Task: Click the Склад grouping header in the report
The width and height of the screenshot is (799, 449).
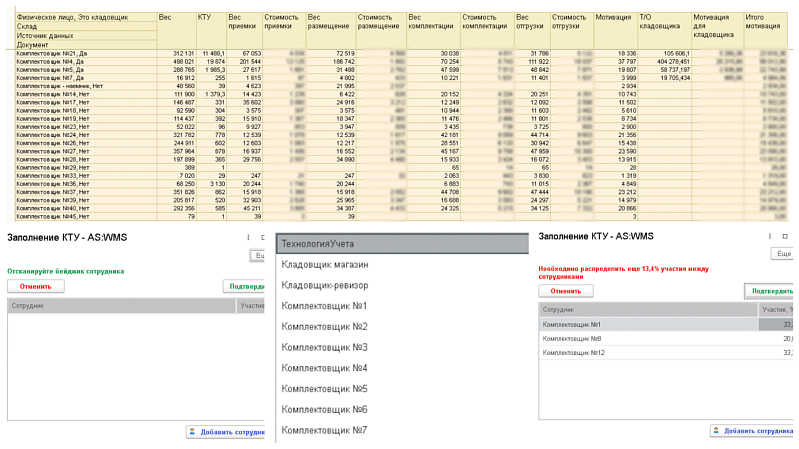Action: tap(86, 26)
